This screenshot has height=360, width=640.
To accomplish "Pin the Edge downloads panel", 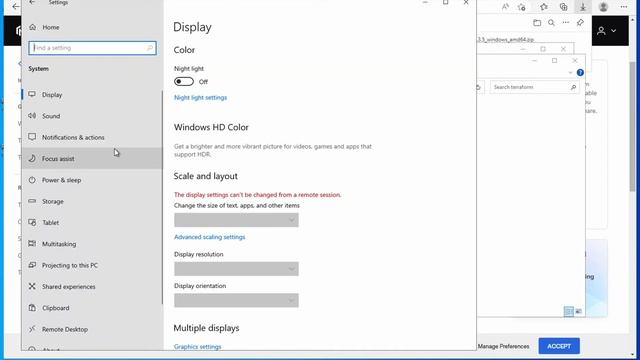I will point(580,23).
